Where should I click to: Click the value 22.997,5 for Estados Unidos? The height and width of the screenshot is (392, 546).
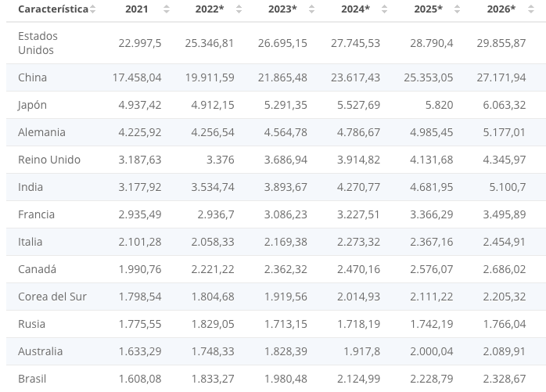(x=140, y=43)
